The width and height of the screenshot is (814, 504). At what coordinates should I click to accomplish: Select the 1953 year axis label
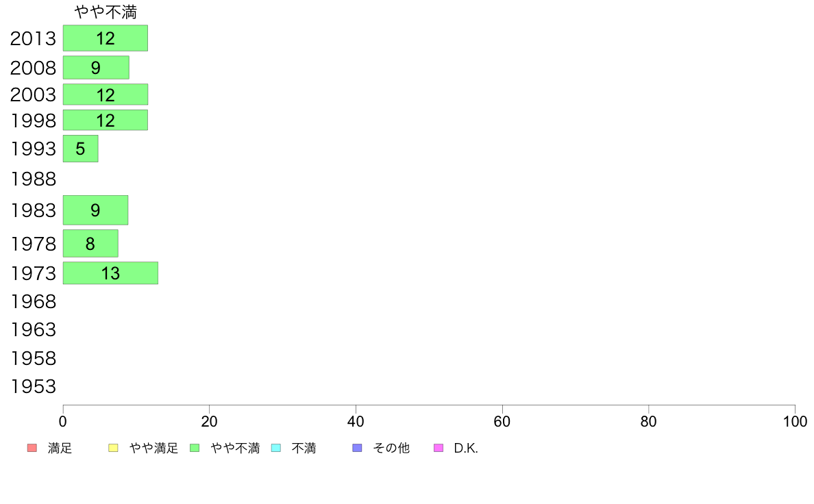click(x=33, y=387)
